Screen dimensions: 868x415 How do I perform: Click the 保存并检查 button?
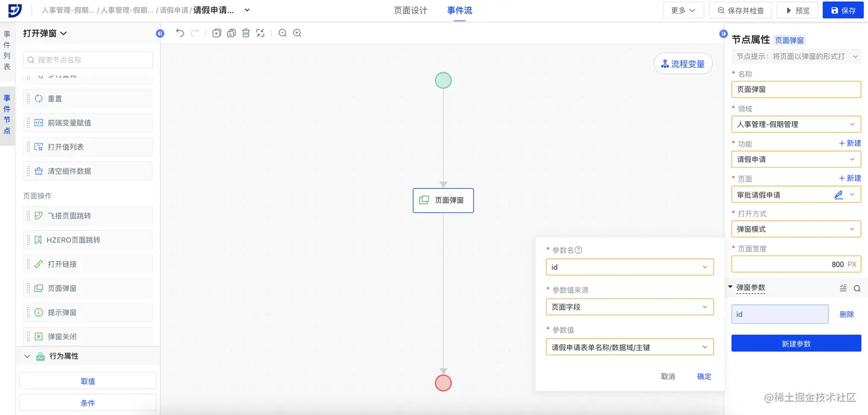(x=740, y=10)
